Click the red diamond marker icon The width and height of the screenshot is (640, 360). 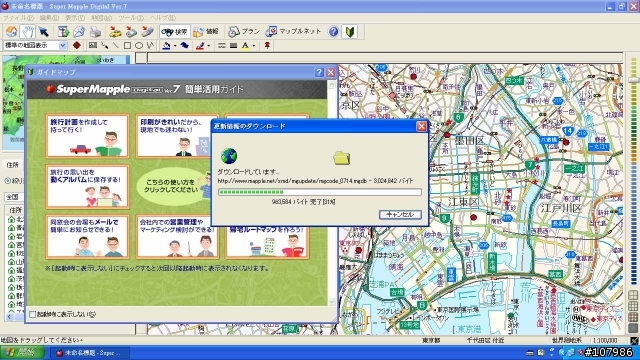pos(76,45)
